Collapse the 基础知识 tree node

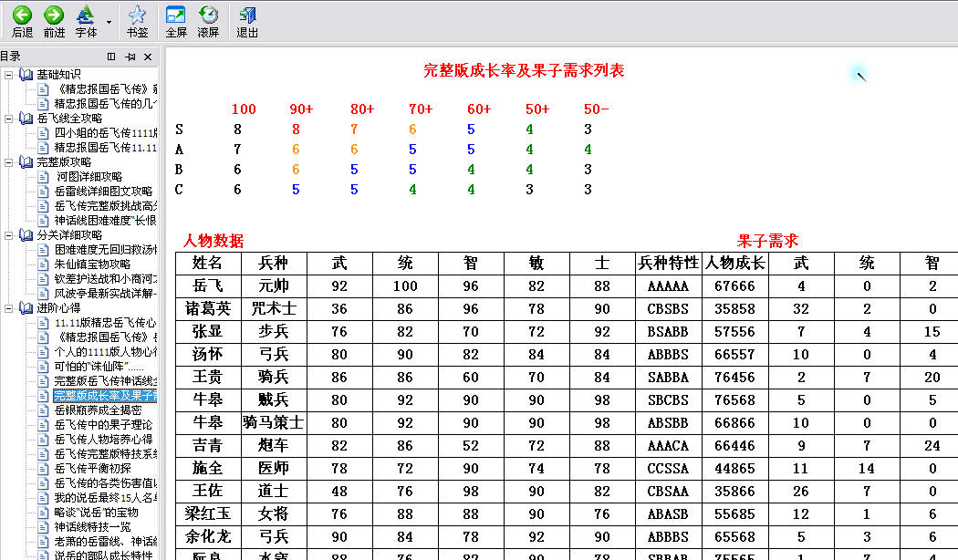click(x=9, y=75)
